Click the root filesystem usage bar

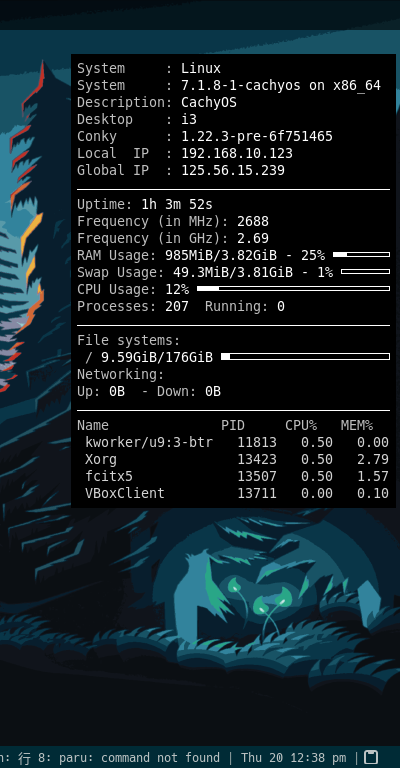tap(306, 357)
